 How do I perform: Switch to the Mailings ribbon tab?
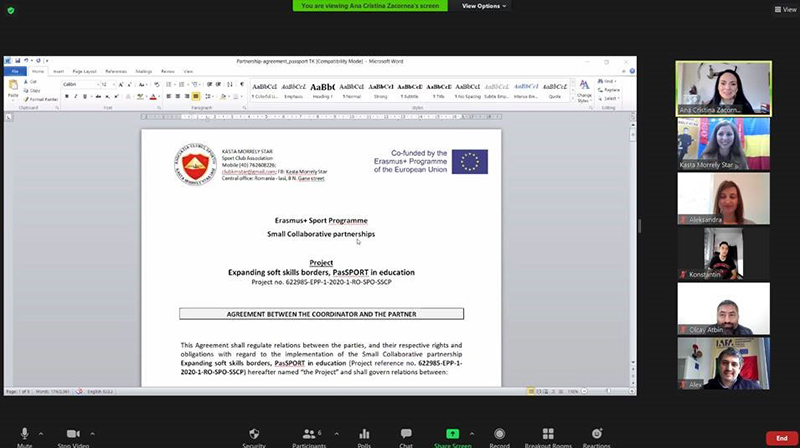click(x=144, y=71)
